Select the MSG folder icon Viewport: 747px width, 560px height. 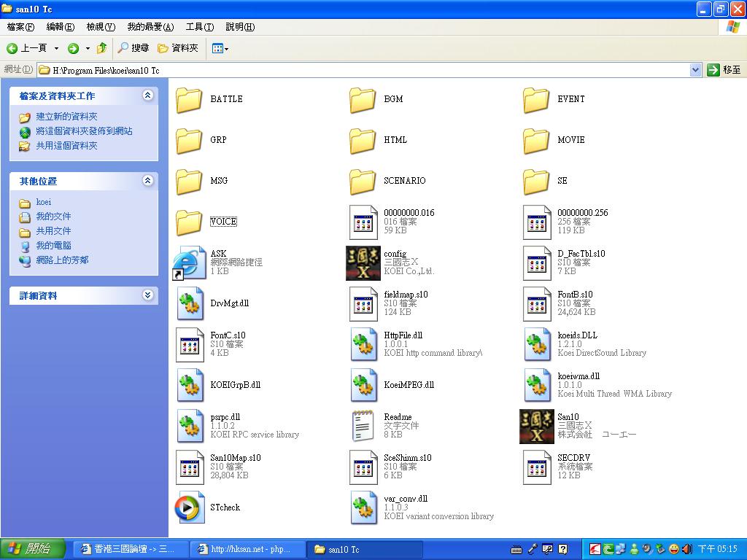[189, 182]
